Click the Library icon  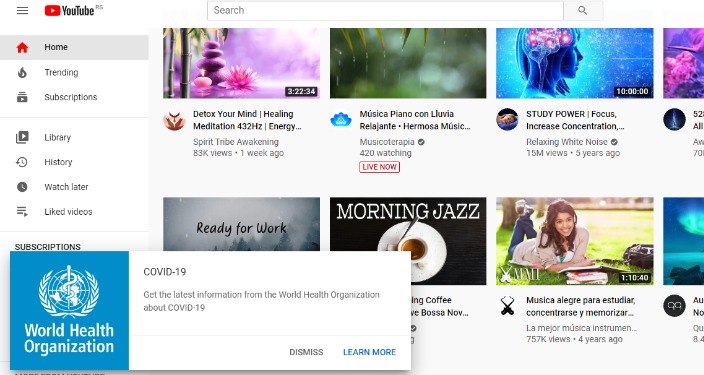(x=22, y=137)
